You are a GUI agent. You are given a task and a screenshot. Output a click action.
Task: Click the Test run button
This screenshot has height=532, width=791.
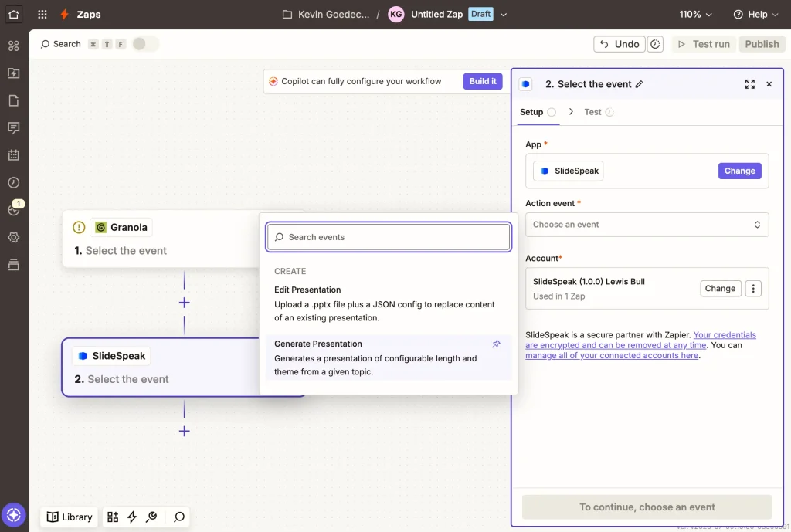click(x=704, y=44)
